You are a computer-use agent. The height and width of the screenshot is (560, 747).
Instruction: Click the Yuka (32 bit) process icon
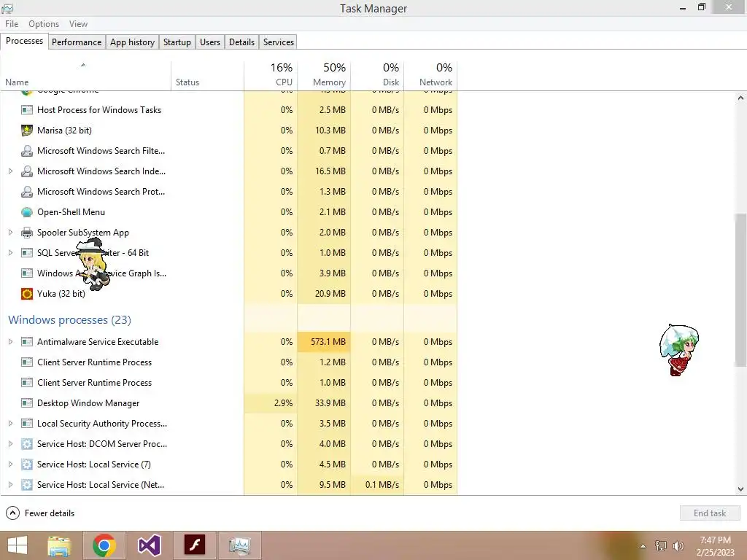[x=27, y=294]
